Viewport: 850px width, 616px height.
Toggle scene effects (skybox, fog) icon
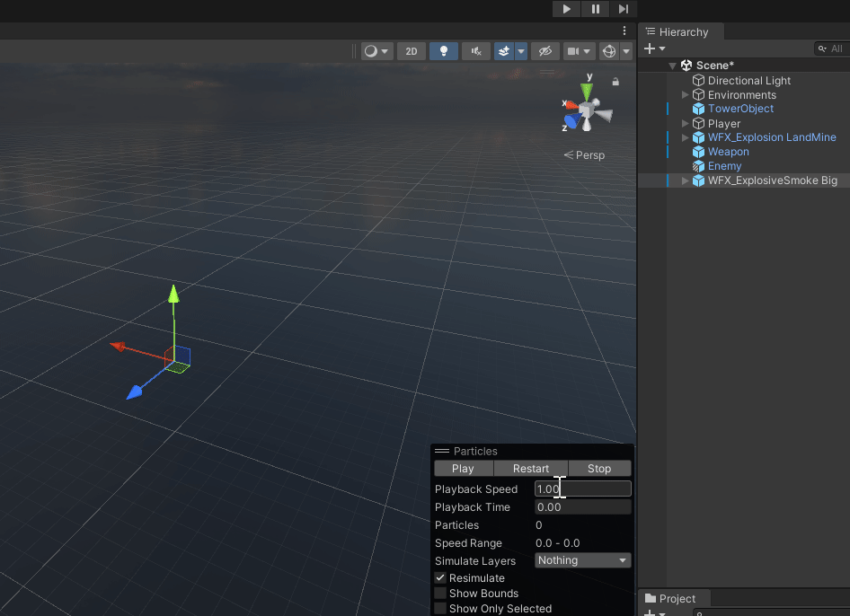click(x=503, y=51)
